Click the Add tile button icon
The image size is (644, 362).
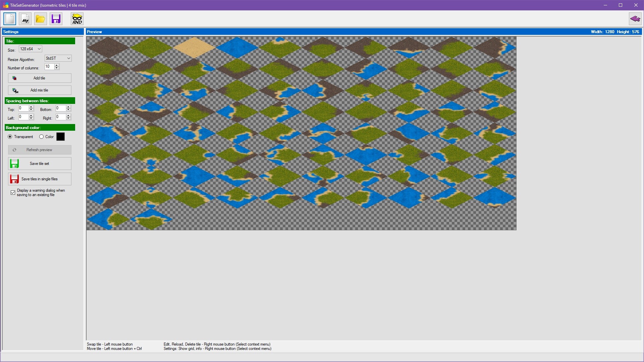(x=15, y=78)
